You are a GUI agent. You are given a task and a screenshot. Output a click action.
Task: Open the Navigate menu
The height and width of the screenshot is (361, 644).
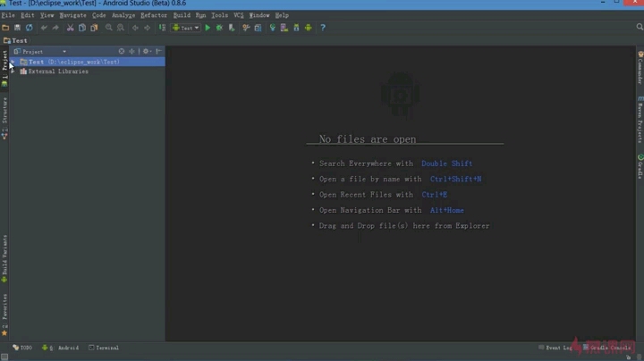coord(72,15)
